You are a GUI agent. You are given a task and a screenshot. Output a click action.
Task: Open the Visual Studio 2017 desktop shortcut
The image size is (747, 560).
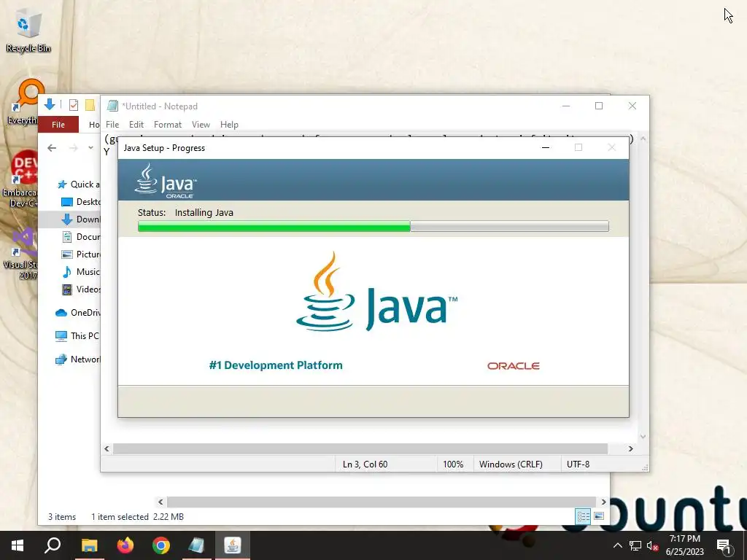pos(21,254)
